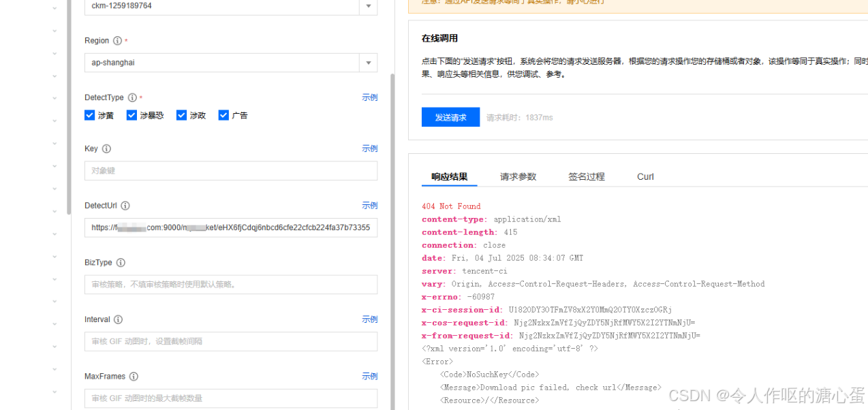
Task: Click the info icon beside Key label
Action: (x=106, y=148)
